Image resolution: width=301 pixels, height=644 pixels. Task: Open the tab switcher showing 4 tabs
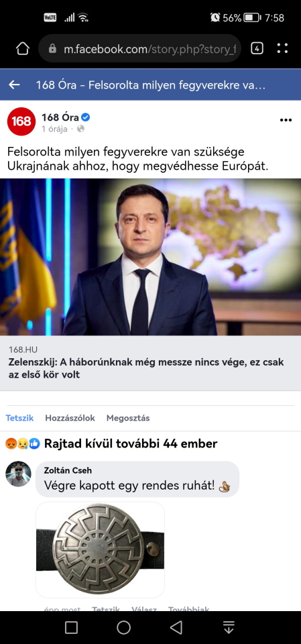pos(257,49)
